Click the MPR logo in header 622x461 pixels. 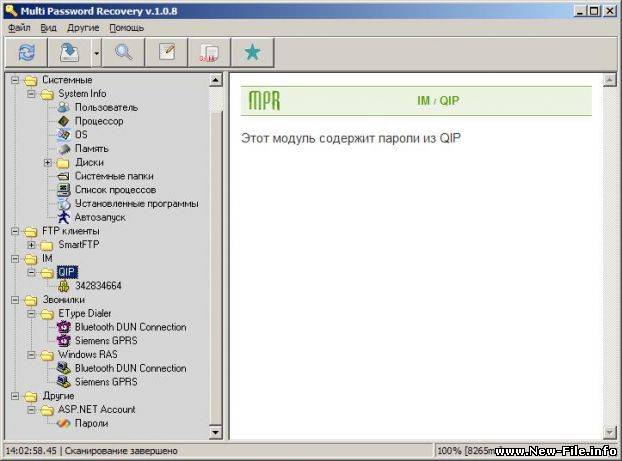[x=264, y=101]
